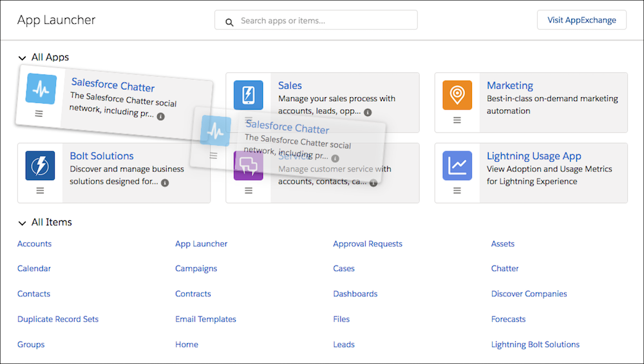644x364 pixels.
Task: Collapse the All Items section
Action: pyautogui.click(x=22, y=223)
